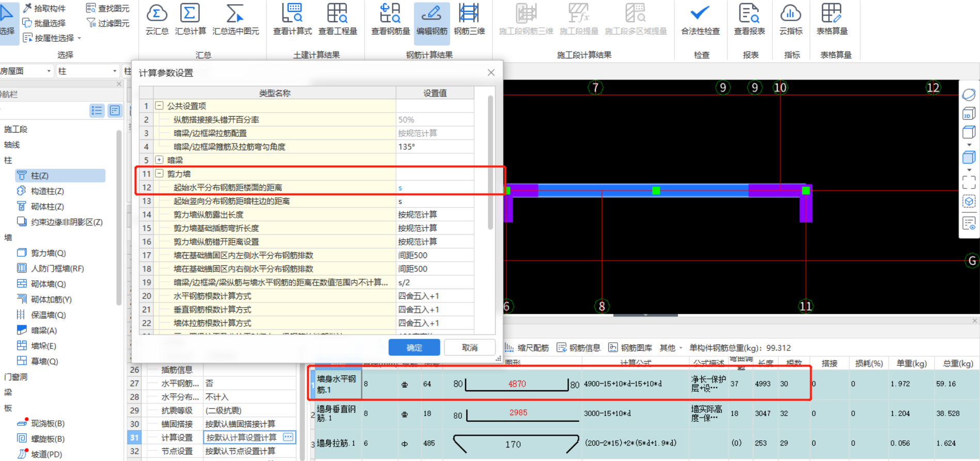
Task: Select 剪力墙(Q) item
Action: pyautogui.click(x=42, y=253)
